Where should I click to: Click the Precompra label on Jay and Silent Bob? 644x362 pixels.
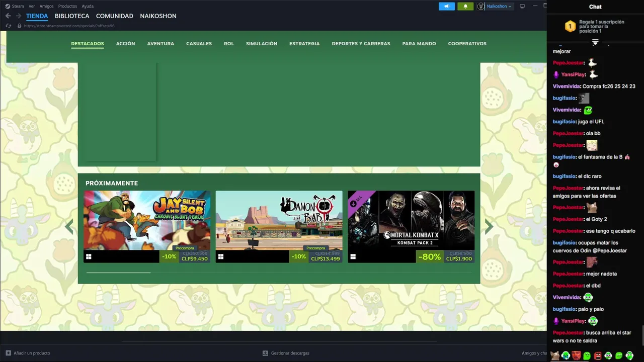(x=185, y=248)
